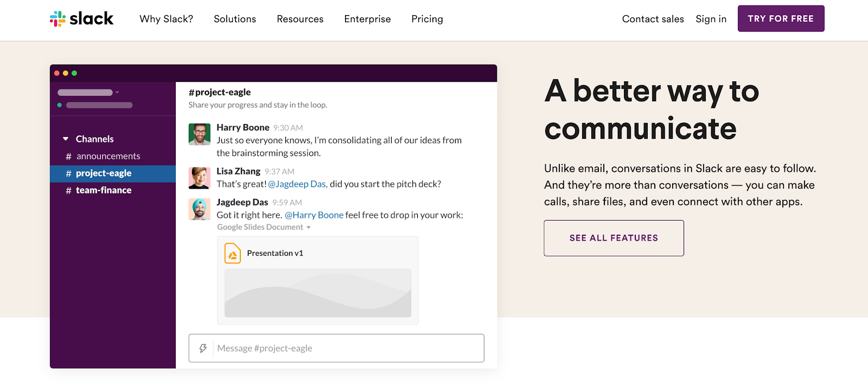The height and width of the screenshot is (387, 868).
Task: Click the hash icon beside team-finance
Action: click(68, 191)
